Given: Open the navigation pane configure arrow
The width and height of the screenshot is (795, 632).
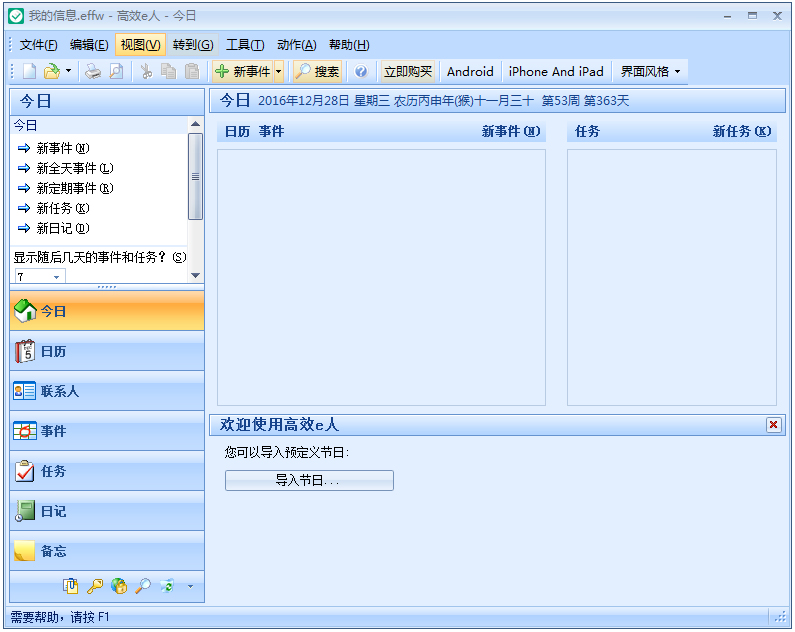Looking at the screenshot, I should pos(191,587).
